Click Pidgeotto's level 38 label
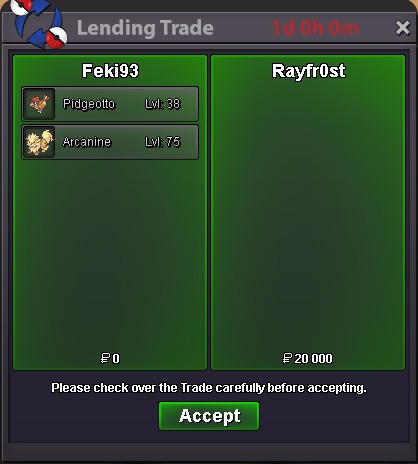This screenshot has height=464, width=418. click(163, 104)
